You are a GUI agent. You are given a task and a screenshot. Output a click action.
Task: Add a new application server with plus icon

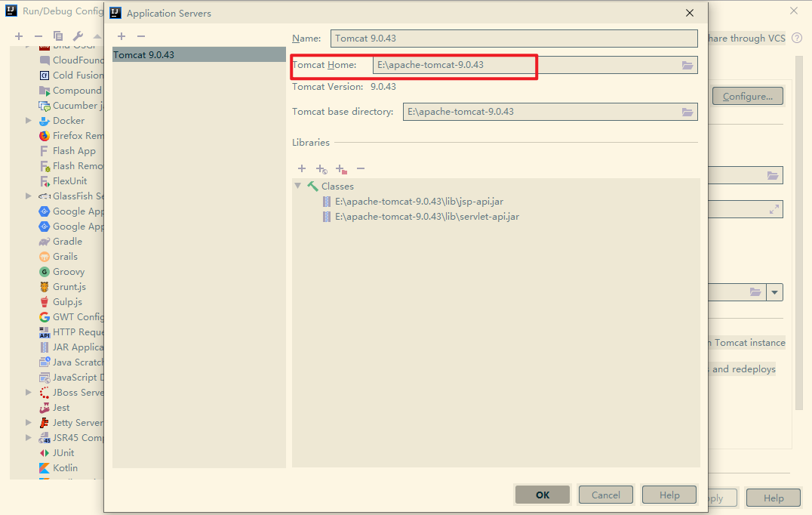(x=121, y=36)
